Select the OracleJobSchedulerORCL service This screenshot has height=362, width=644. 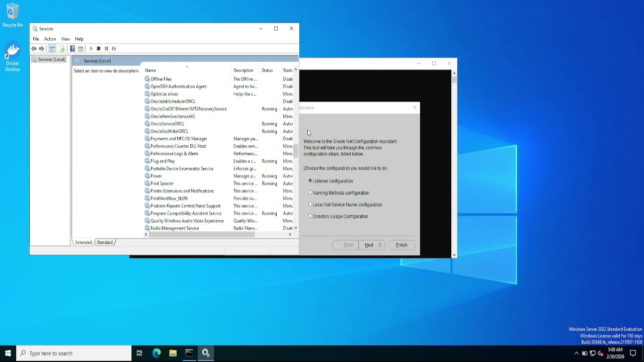173,102
